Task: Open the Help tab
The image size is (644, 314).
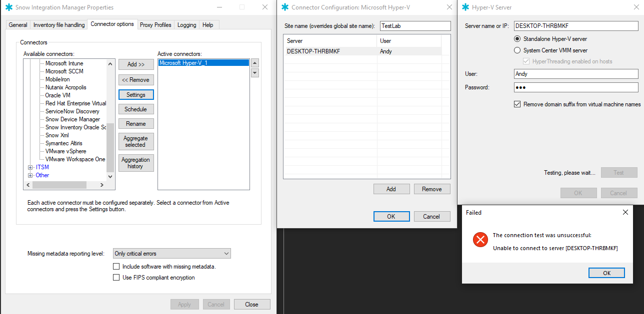Action: (208, 25)
